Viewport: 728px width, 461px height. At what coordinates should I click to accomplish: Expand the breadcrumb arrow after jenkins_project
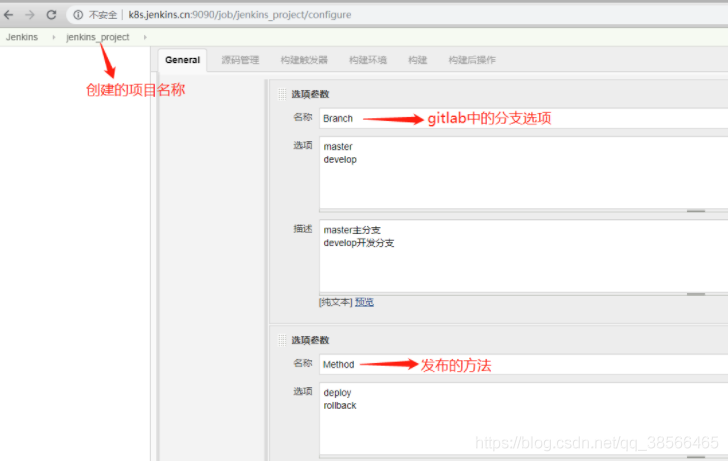tap(145, 37)
